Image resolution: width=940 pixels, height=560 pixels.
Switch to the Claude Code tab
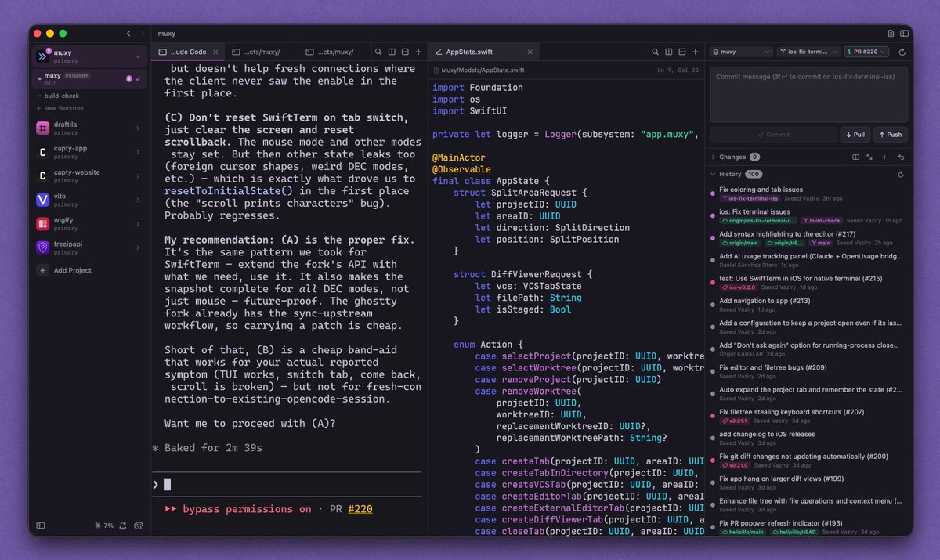click(x=187, y=52)
